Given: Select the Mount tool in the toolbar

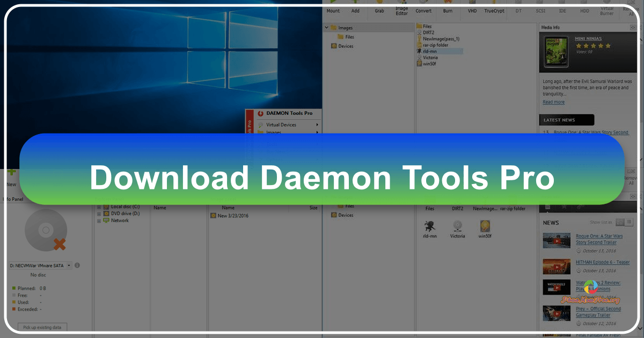Looking at the screenshot, I should coord(333,10).
